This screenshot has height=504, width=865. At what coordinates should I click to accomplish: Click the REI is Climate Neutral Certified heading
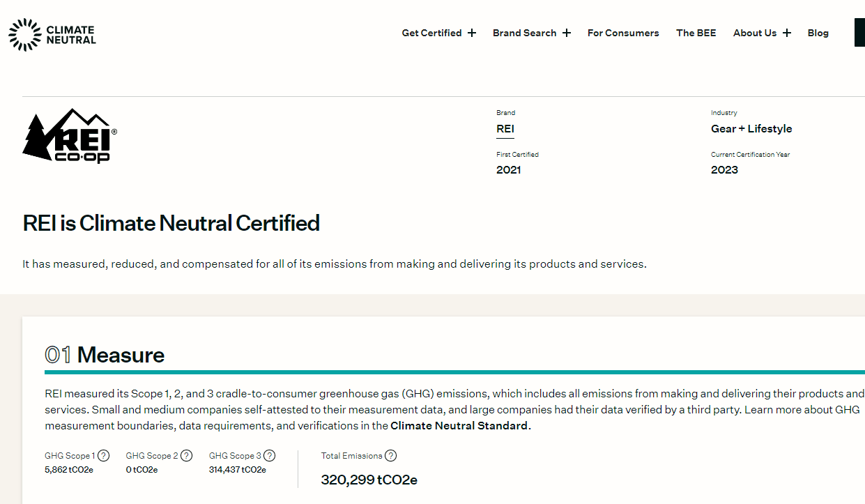[x=171, y=223]
